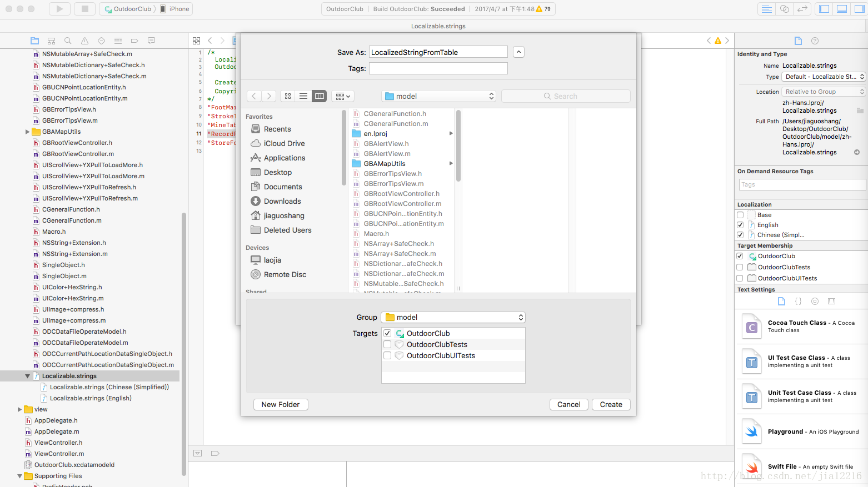868x487 pixels.
Task: Uncheck the OutdoorClub target in dialog
Action: click(387, 333)
